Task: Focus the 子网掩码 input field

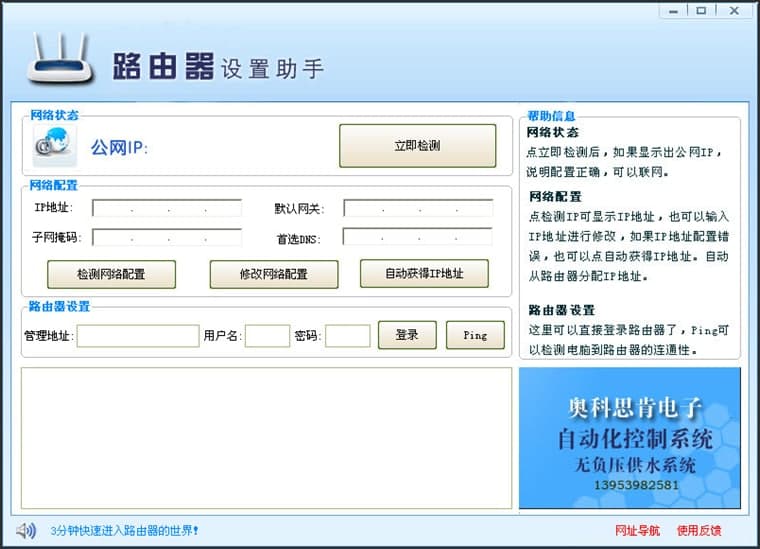Action: (x=167, y=237)
